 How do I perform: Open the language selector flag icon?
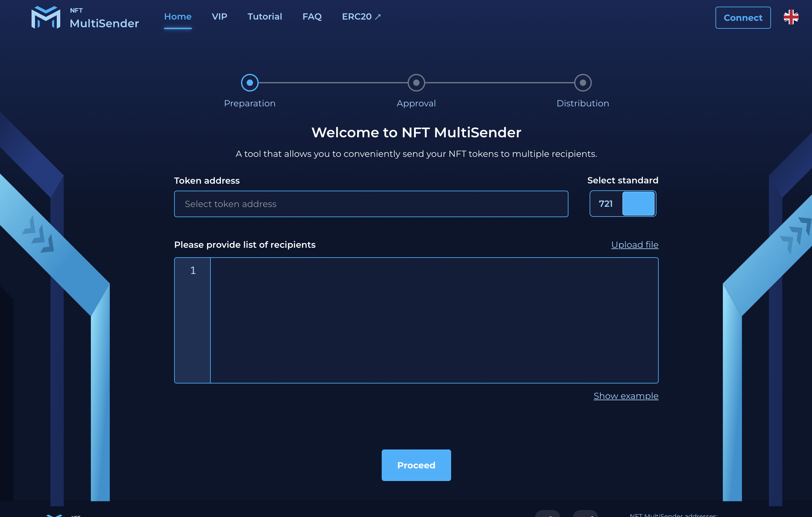click(791, 17)
